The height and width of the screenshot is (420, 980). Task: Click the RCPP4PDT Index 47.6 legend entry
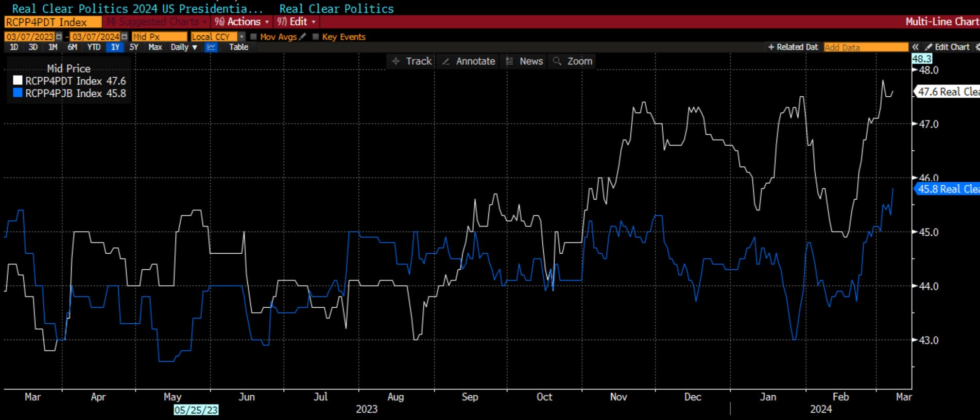click(x=70, y=81)
